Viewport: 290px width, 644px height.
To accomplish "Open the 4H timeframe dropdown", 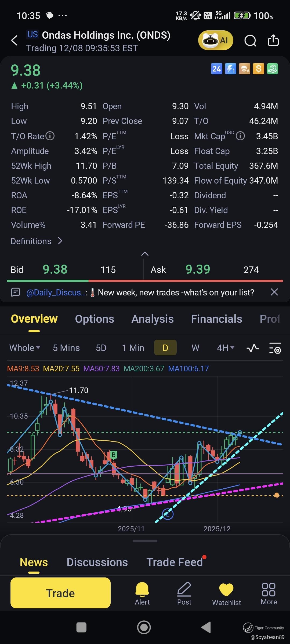I will click(x=226, y=348).
